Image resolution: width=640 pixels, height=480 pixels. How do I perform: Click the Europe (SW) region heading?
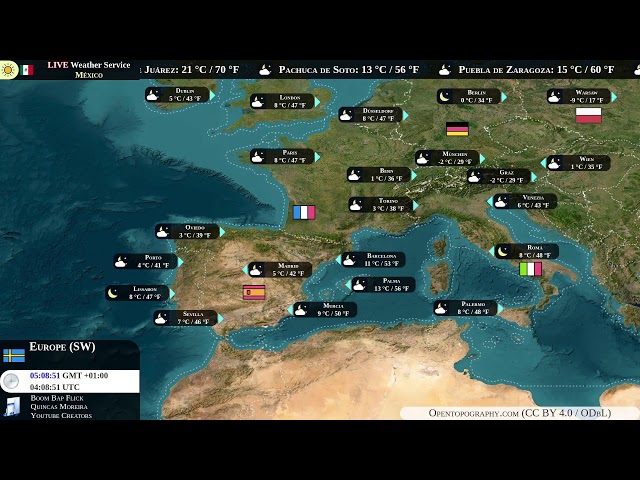62,347
